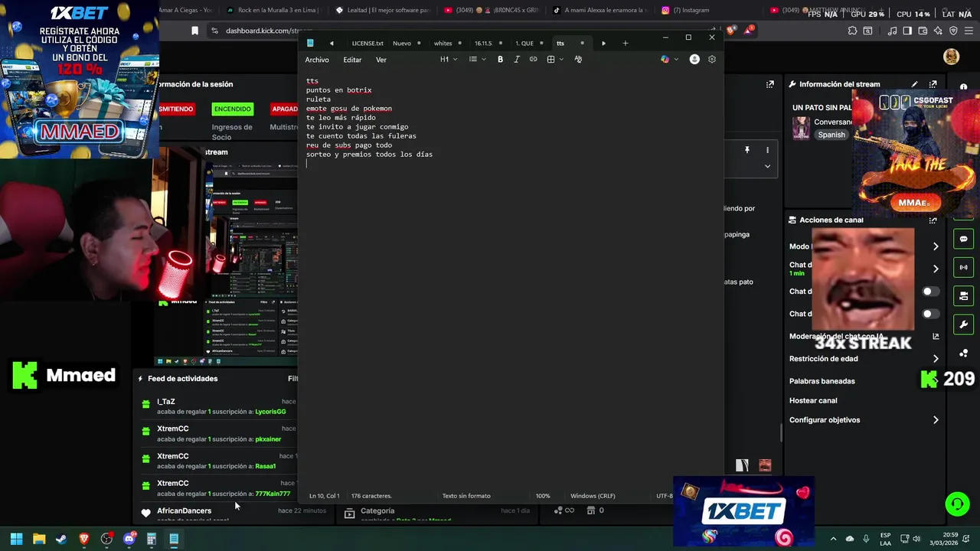This screenshot has width=980, height=551.
Task: Click Hostear canal
Action: [x=813, y=400]
